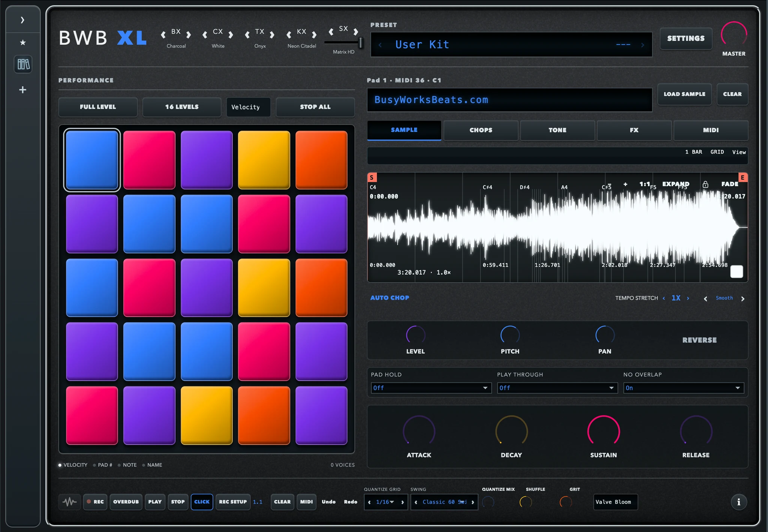Select the NOTE pad display option
This screenshot has width=768, height=532.
tap(127, 465)
